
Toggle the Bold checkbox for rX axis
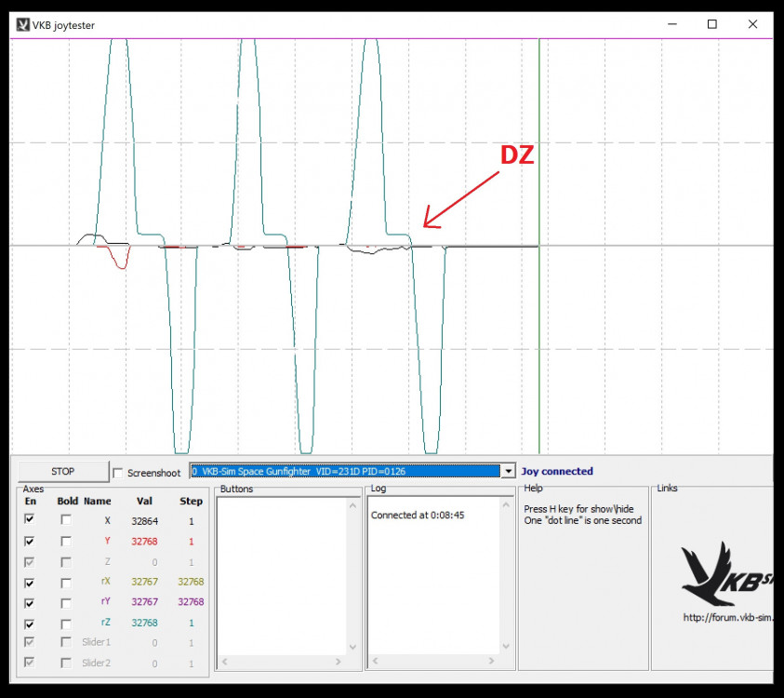pyautogui.click(x=66, y=583)
